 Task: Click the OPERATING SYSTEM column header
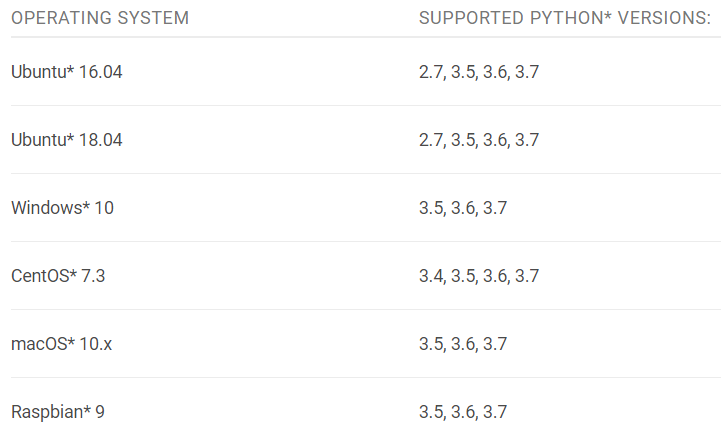pos(100,18)
